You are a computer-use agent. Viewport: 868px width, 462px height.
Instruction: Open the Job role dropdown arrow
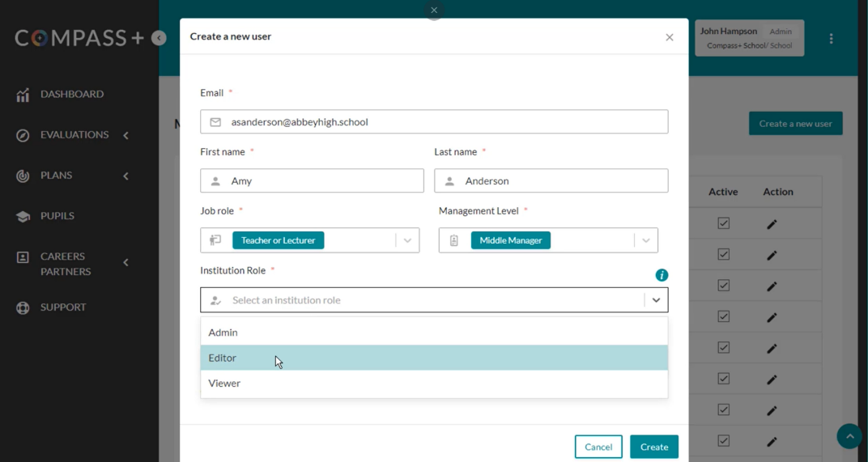407,240
